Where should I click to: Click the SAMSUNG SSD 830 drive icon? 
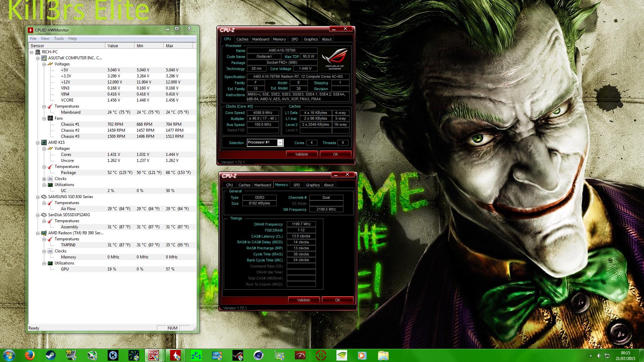point(44,197)
